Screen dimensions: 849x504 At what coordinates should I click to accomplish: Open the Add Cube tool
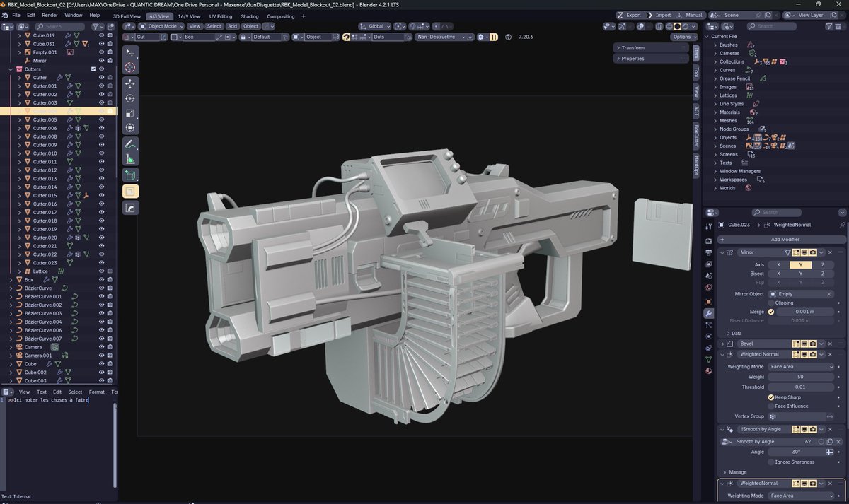129,176
